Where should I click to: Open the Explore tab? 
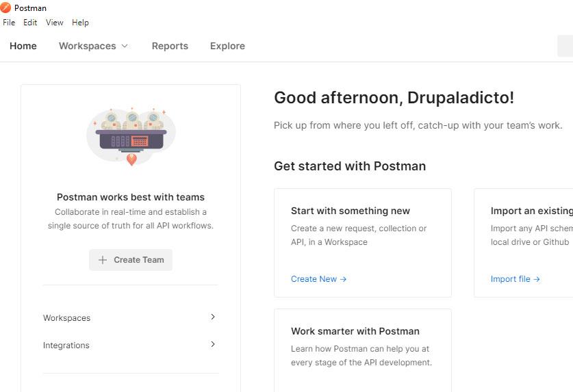[227, 46]
